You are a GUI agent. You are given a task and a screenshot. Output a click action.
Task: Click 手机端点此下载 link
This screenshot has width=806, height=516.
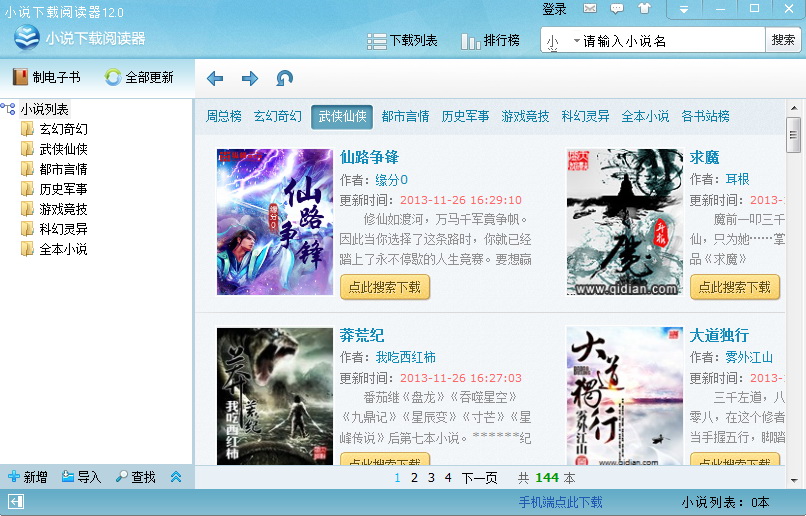click(x=560, y=502)
